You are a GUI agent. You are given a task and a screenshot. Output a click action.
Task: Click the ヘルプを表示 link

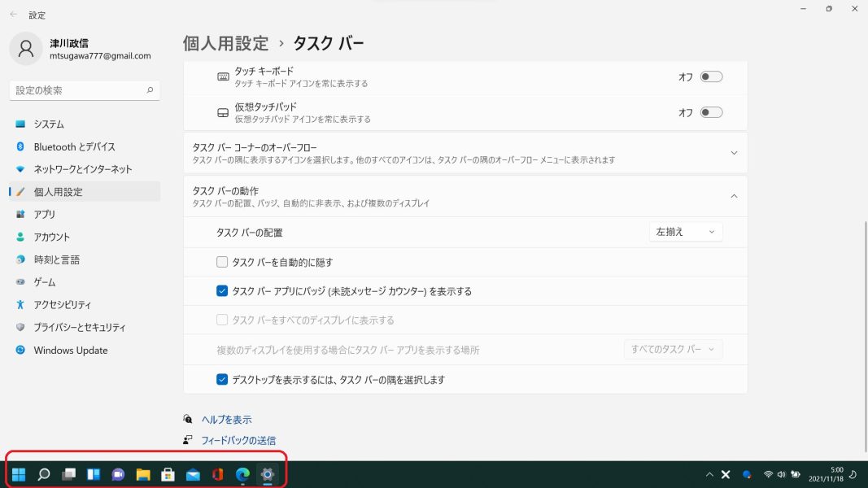point(226,420)
